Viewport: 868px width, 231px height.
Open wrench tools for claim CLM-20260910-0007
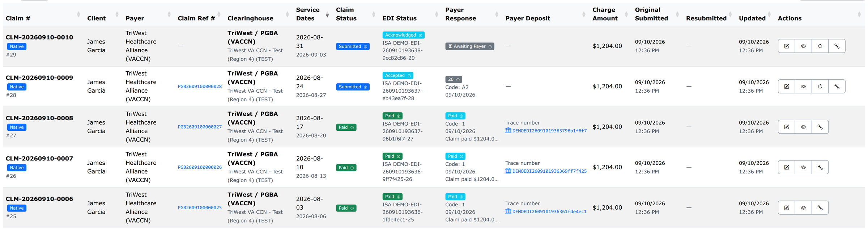pos(820,167)
